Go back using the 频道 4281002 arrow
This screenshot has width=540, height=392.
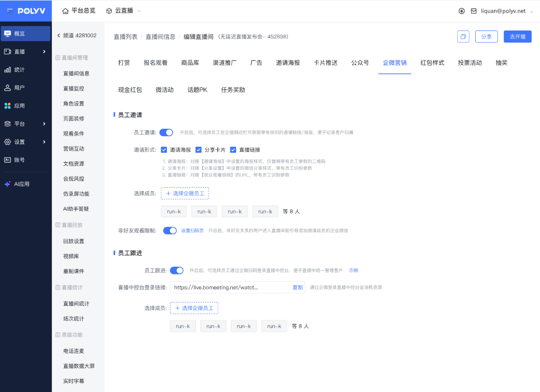59,35
